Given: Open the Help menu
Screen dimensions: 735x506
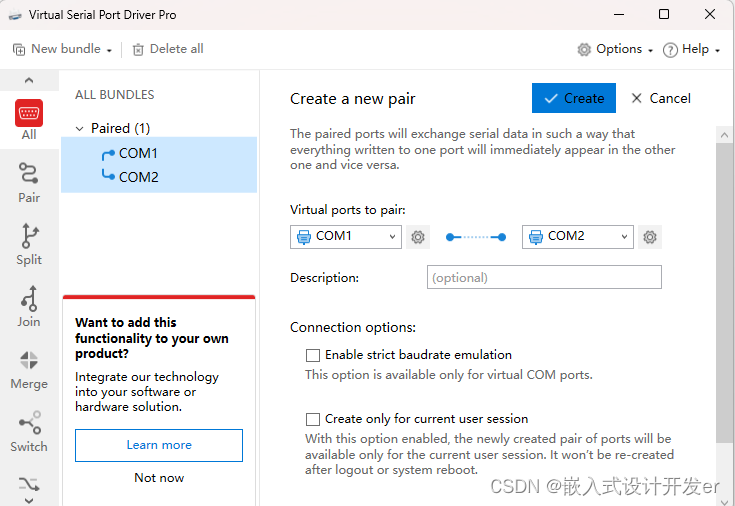Looking at the screenshot, I should (691, 49).
